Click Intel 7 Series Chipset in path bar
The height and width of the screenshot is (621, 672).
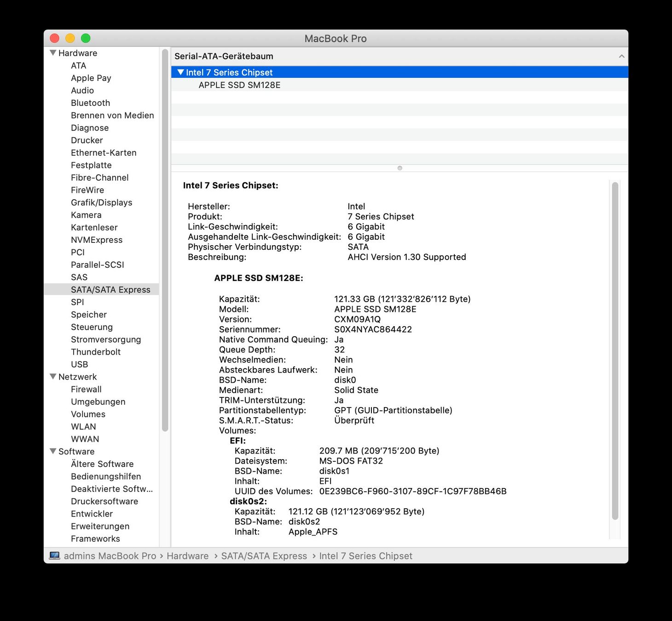(365, 556)
